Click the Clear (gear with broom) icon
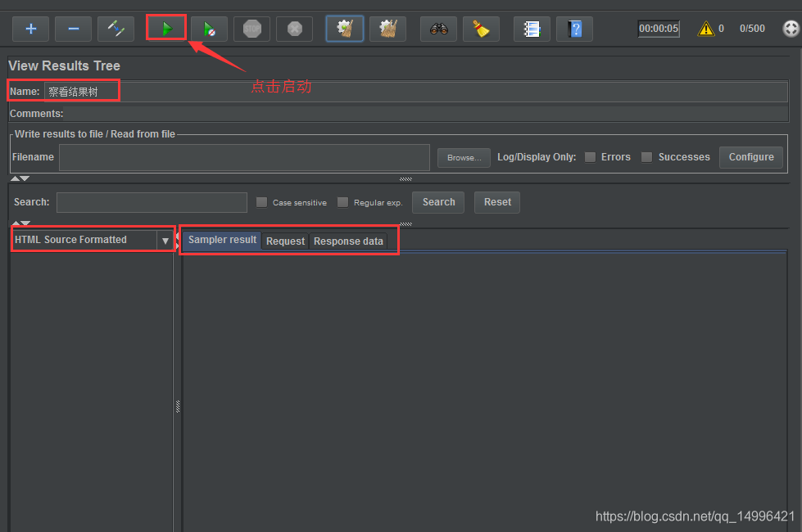802x532 pixels. (x=345, y=29)
